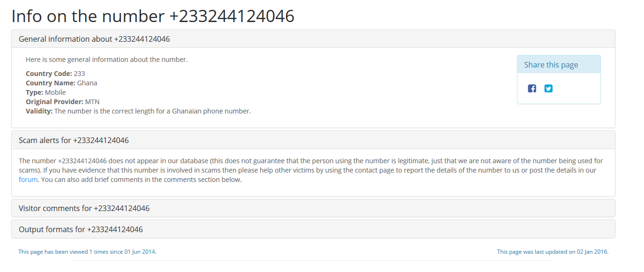Click the Country Name: Ghana line
This screenshot has width=644, height=272.
(61, 83)
